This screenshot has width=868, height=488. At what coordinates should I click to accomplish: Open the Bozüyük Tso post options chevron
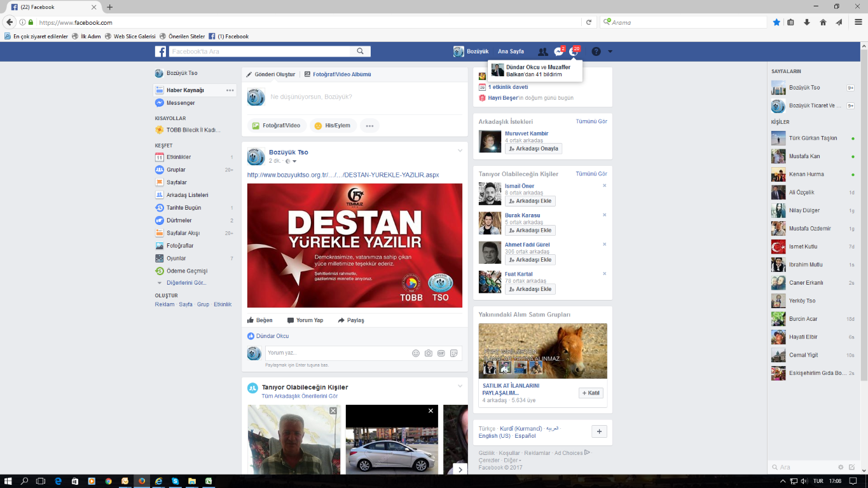pyautogui.click(x=460, y=151)
